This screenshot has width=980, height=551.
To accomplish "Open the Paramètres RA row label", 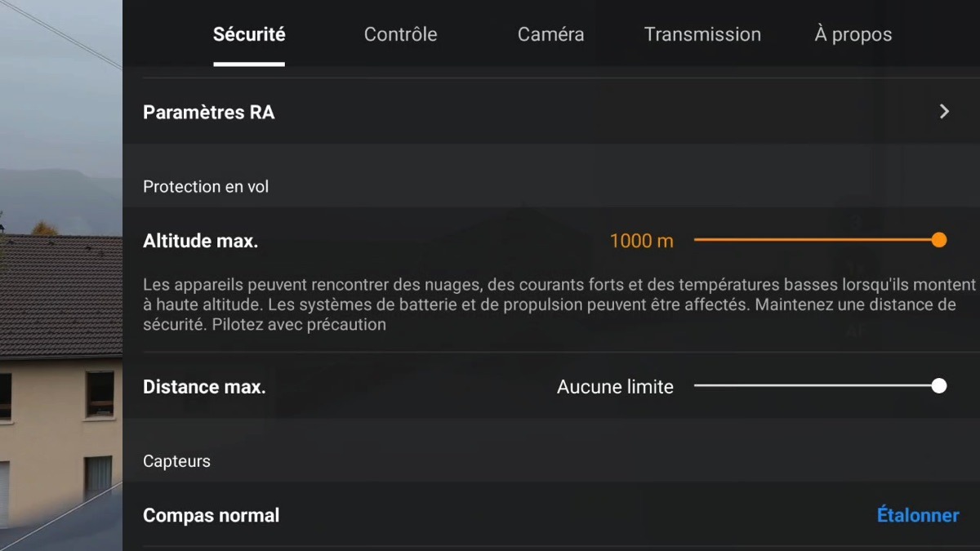I will coord(209,113).
